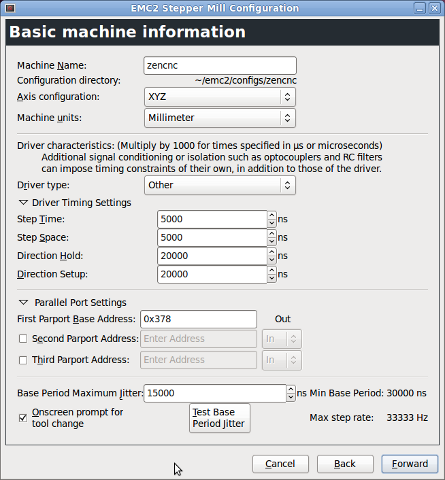
Task: Collapse Parallel Port Settings section
Action: tap(23, 302)
